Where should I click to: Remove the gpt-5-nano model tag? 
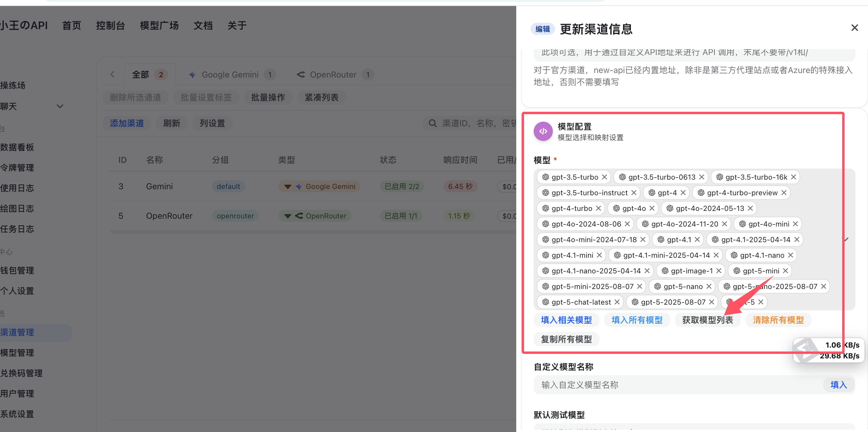[709, 286]
